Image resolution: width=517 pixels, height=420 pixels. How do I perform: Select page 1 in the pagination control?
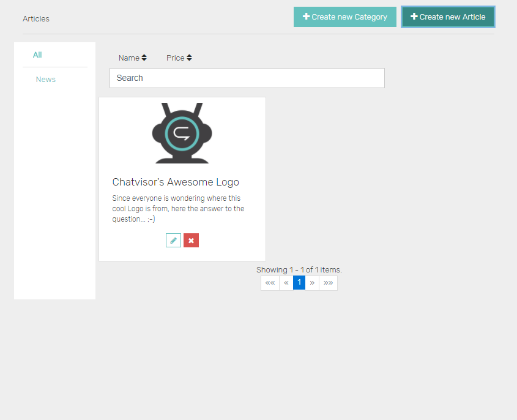click(x=299, y=282)
